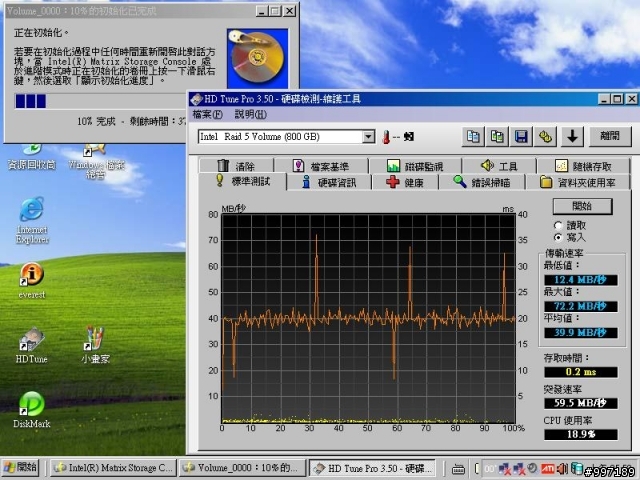Copy text results using first toolbar icon
This screenshot has width=640, height=480.
(x=473, y=136)
